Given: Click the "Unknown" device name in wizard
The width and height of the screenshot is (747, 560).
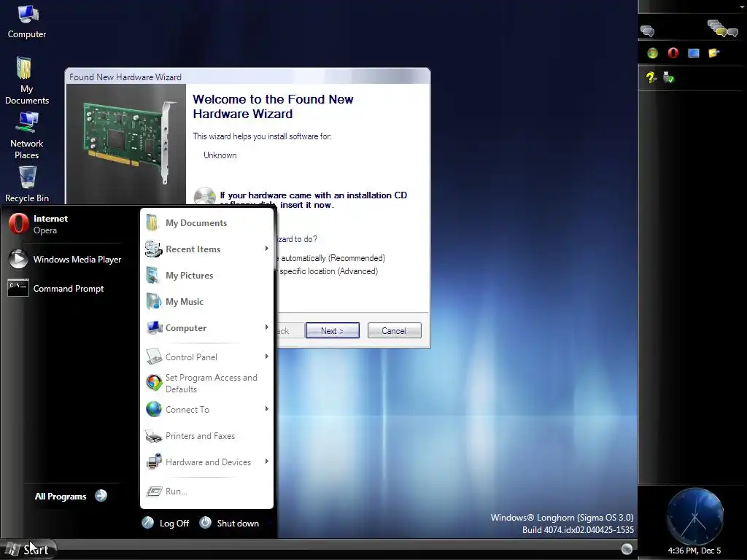Looking at the screenshot, I should [x=220, y=155].
